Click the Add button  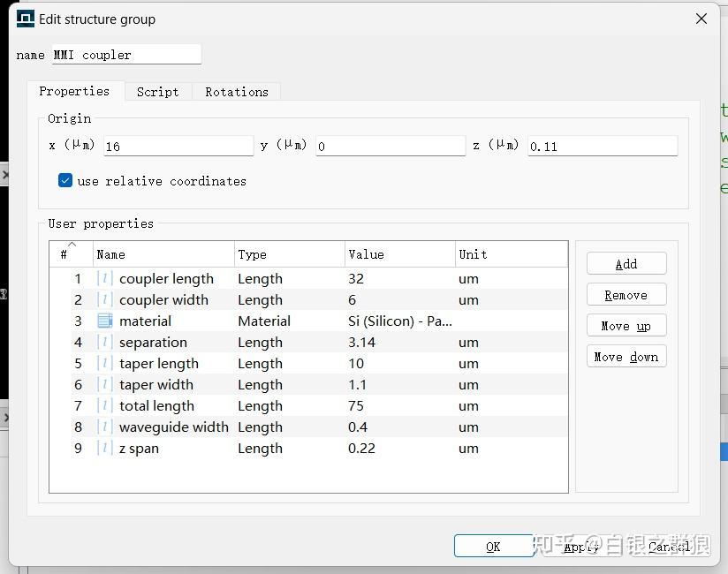626,264
